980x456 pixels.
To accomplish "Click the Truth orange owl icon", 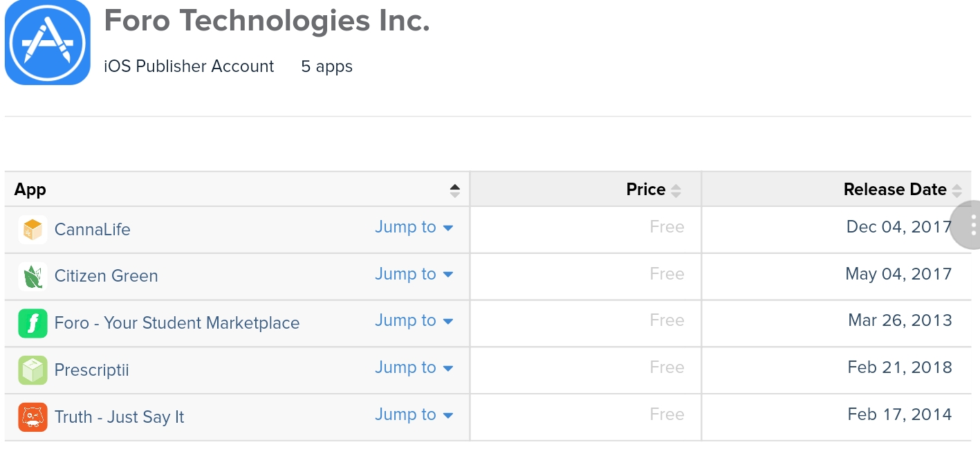I will [33, 417].
